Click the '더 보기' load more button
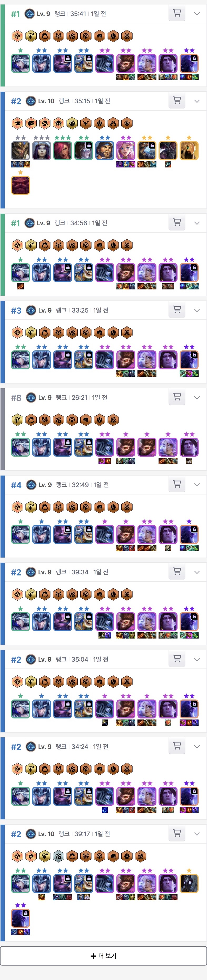The width and height of the screenshot is (207, 980). pyautogui.click(x=103, y=956)
